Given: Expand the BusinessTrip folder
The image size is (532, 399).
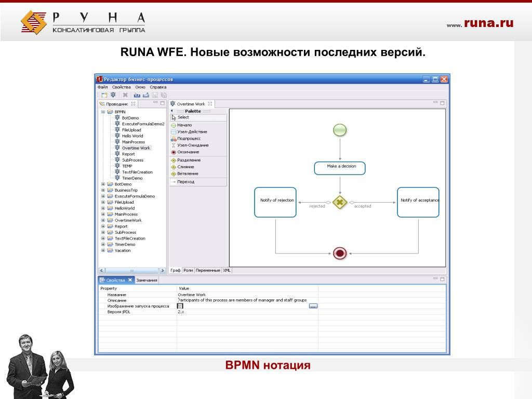Looking at the screenshot, I should point(103,190).
